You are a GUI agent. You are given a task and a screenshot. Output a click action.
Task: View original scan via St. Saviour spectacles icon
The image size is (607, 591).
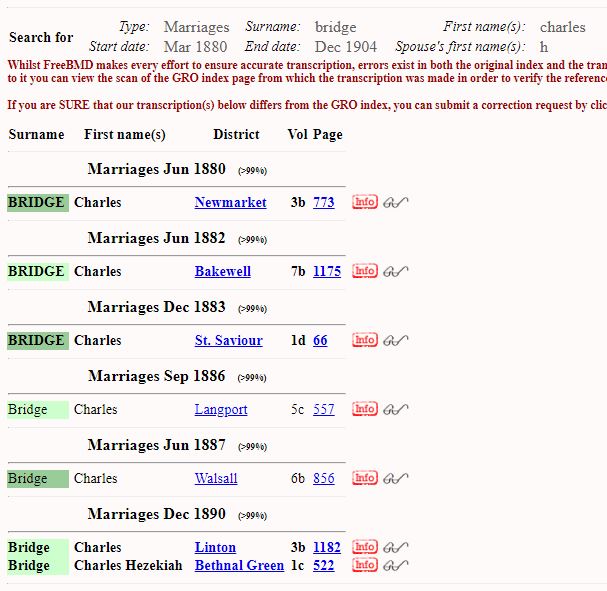click(x=396, y=340)
